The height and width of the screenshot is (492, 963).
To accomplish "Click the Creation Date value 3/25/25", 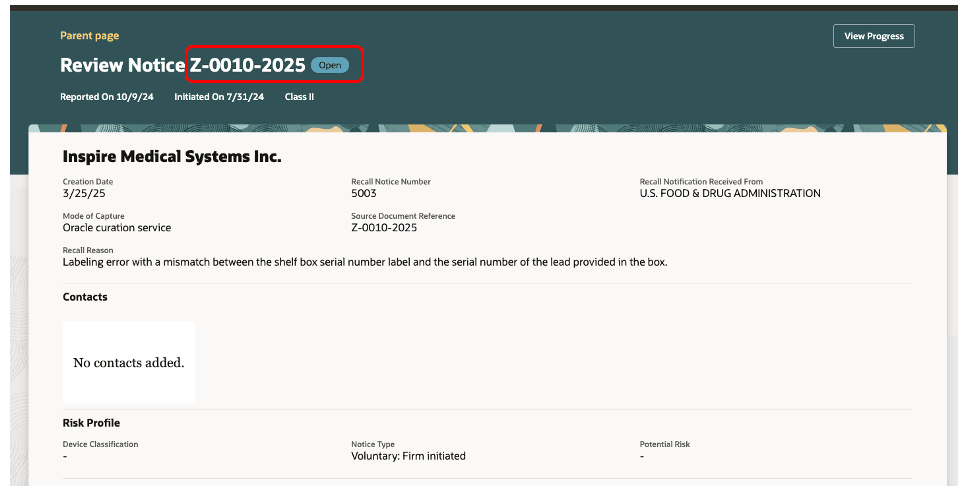I will pos(84,193).
